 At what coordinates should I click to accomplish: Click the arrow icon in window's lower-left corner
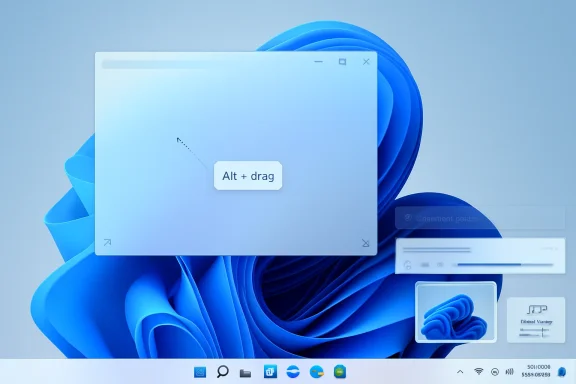pos(107,243)
